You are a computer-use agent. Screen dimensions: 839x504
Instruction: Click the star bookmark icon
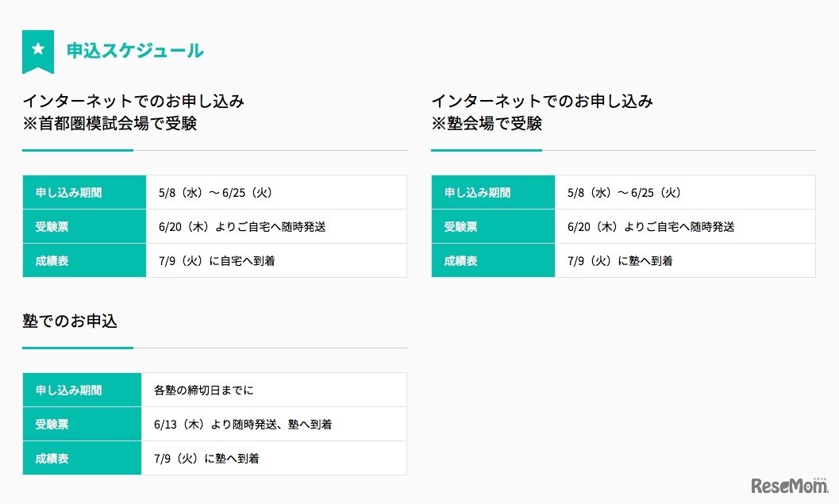pyautogui.click(x=37, y=50)
